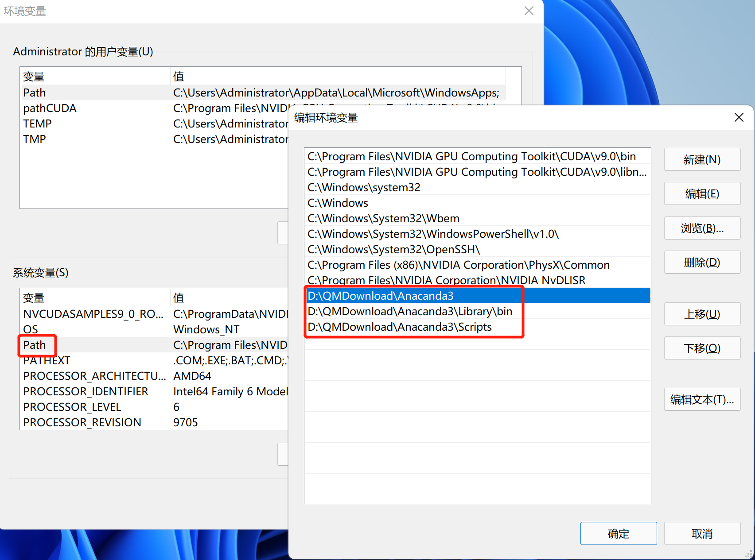Screen dimensions: 755x560
Task: Select the NVIDIA NvDLISR path entry
Action: point(477,280)
